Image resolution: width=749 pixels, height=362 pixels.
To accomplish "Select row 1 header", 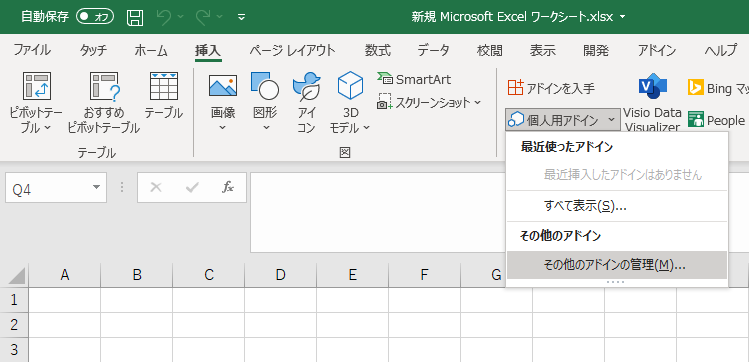I will pos(14,300).
